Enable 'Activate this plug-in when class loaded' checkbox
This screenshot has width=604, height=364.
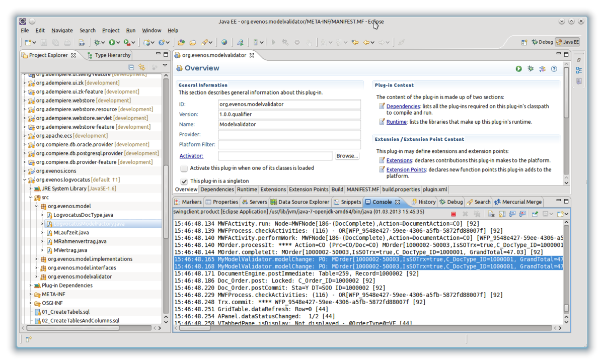point(184,168)
